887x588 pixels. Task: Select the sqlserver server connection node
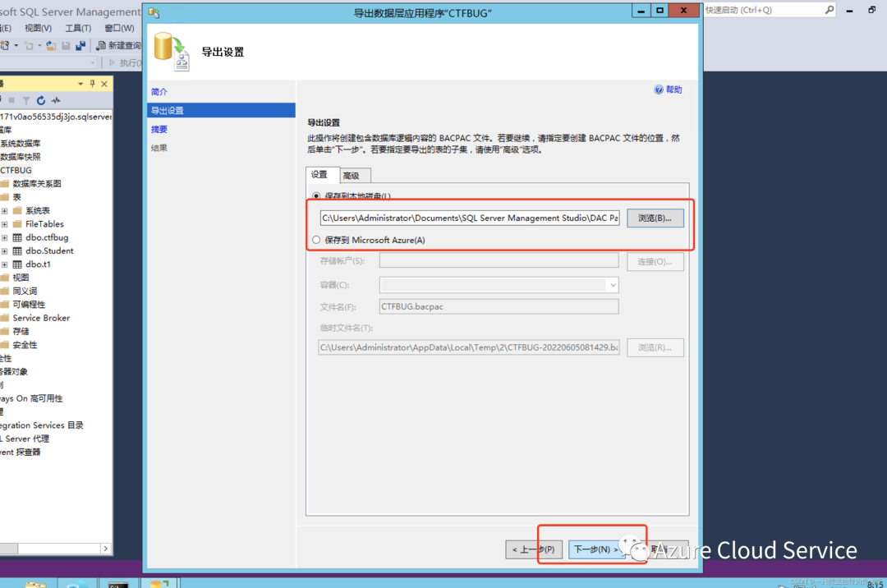[56, 117]
